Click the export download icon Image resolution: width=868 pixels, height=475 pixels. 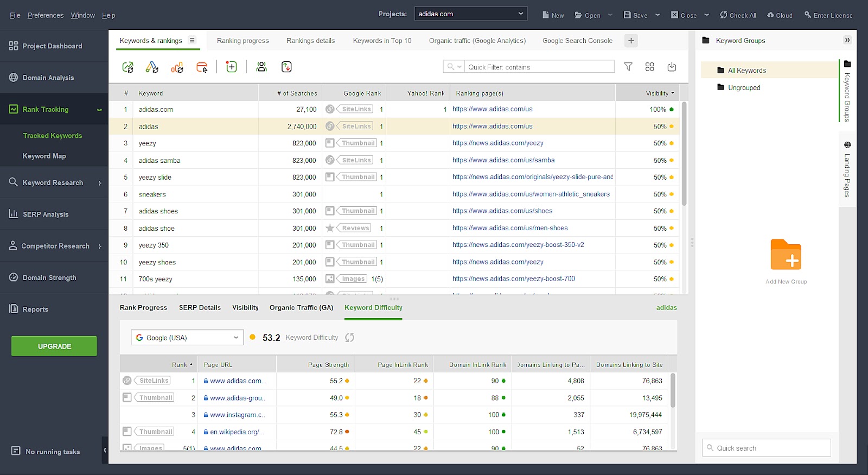pos(672,67)
